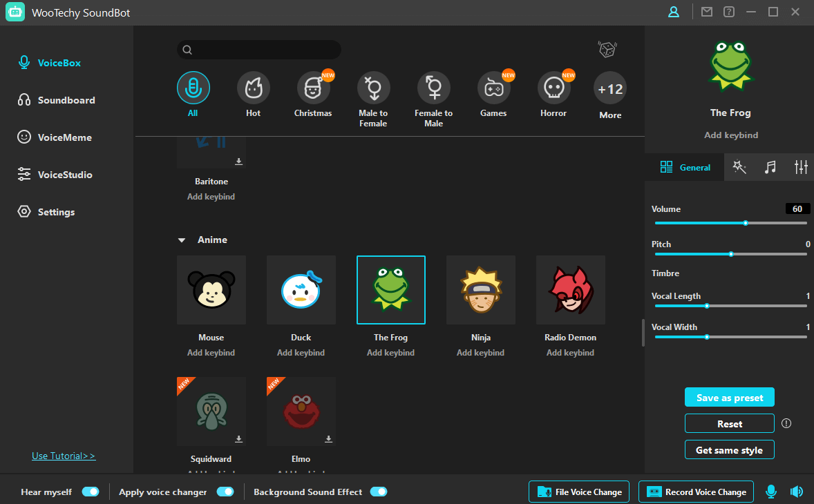Mute the microphone icon in bottom bar
The height and width of the screenshot is (504, 814).
[770, 492]
